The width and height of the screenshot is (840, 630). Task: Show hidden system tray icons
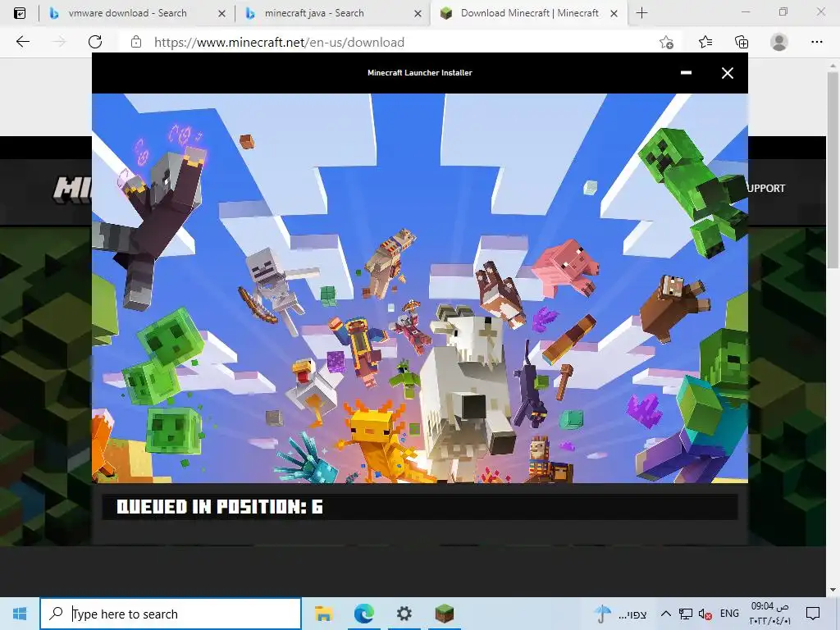[665, 614]
